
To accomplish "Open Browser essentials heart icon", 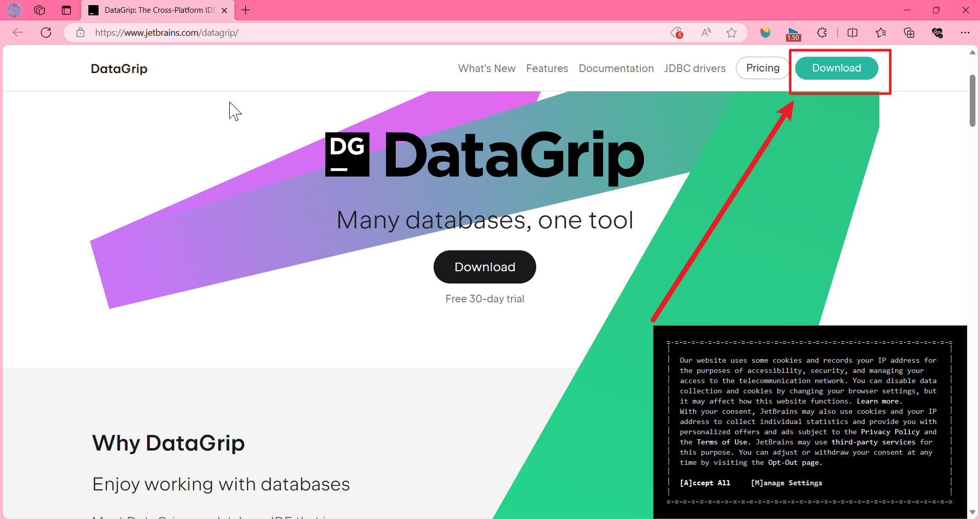I will (937, 33).
